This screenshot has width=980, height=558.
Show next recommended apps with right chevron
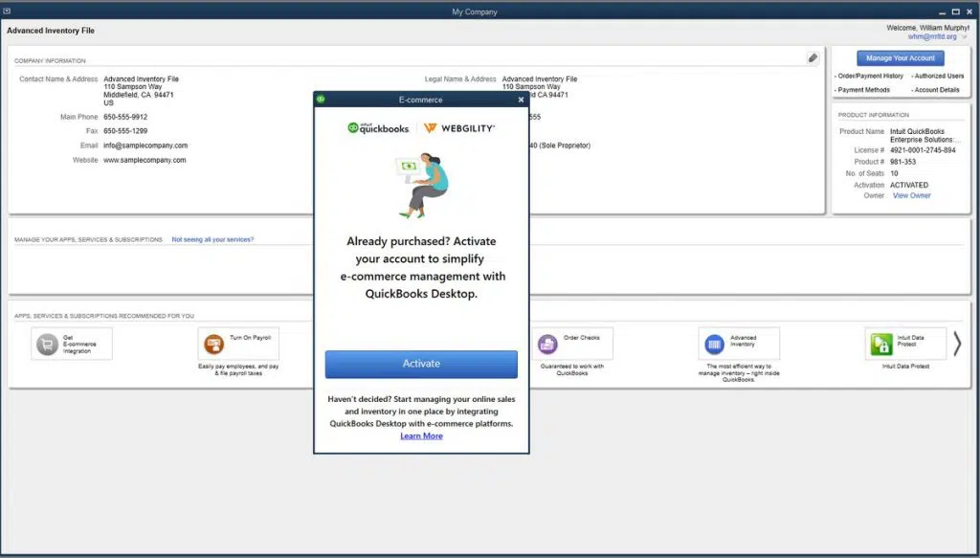click(957, 344)
